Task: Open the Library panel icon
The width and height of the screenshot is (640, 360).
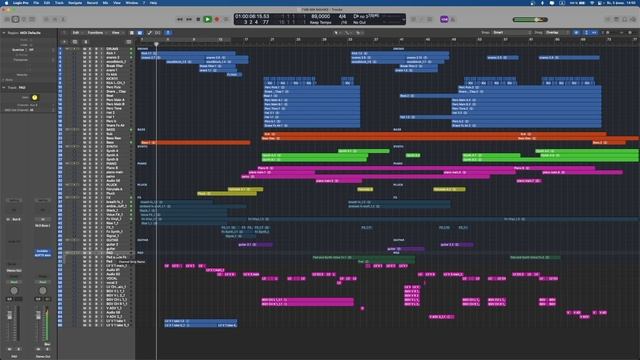Action: [x=7, y=19]
